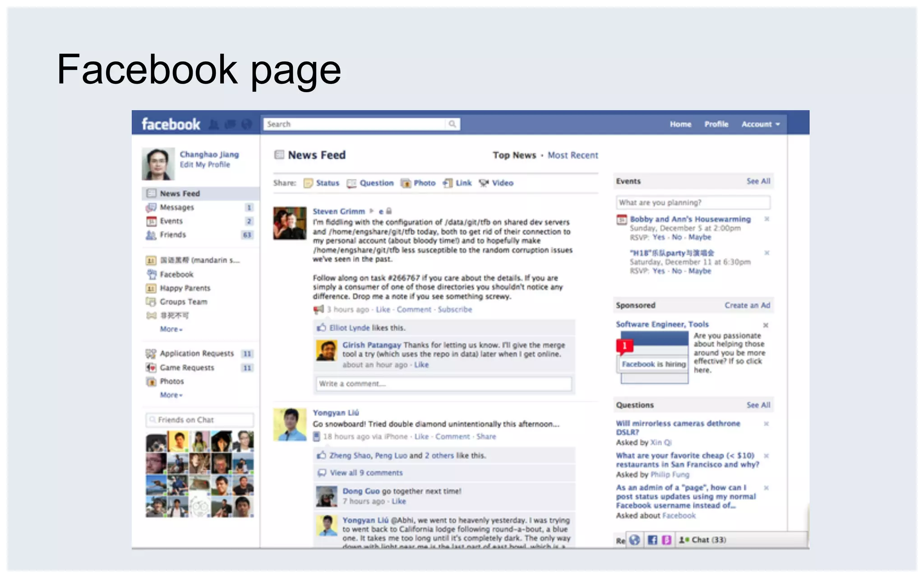
Task: Go to Home in top bar
Action: [x=680, y=124]
